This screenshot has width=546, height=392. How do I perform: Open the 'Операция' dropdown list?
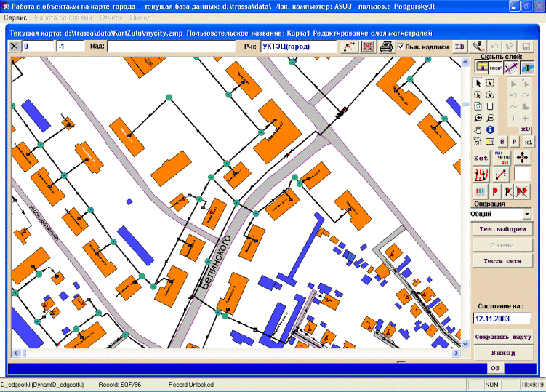pyautogui.click(x=526, y=214)
